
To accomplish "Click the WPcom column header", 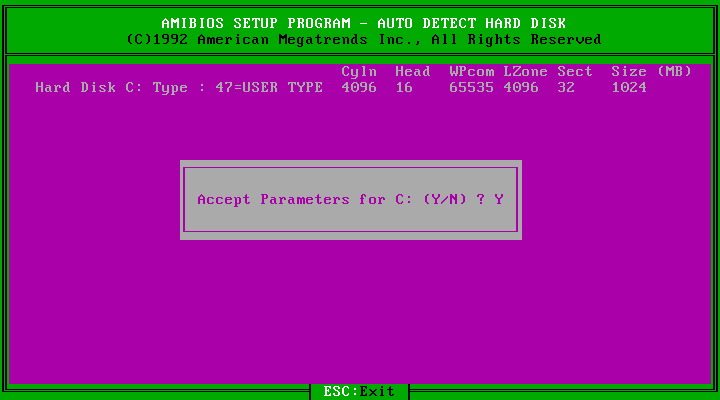I will pyautogui.click(x=471, y=71).
